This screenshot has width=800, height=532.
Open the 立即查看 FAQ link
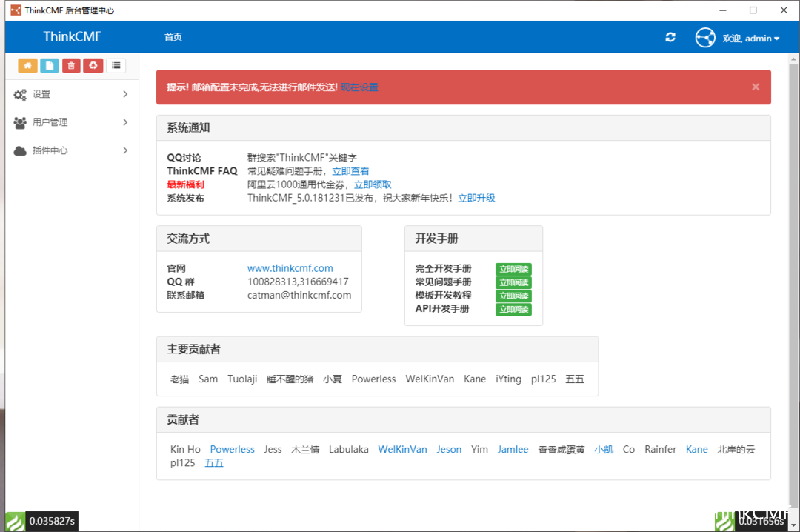click(350, 171)
